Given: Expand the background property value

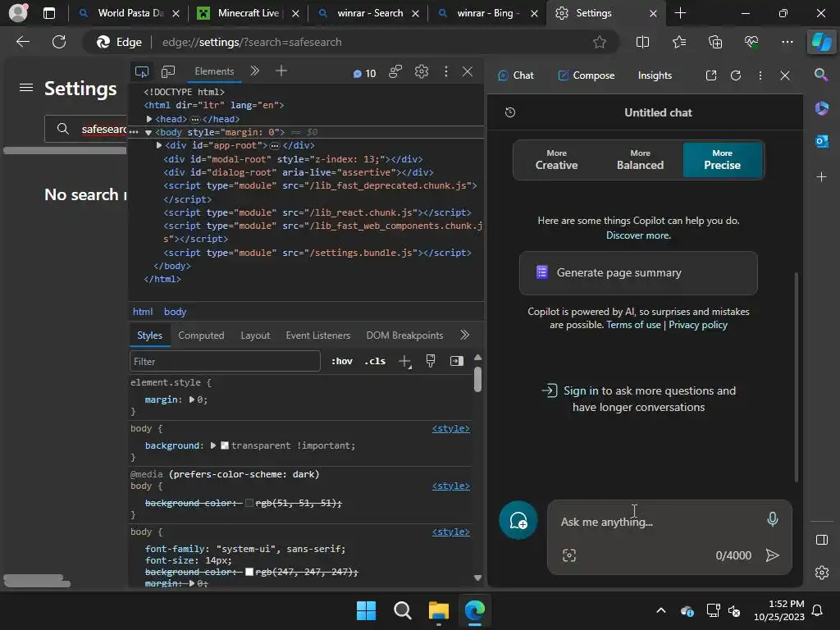Looking at the screenshot, I should click(x=213, y=445).
